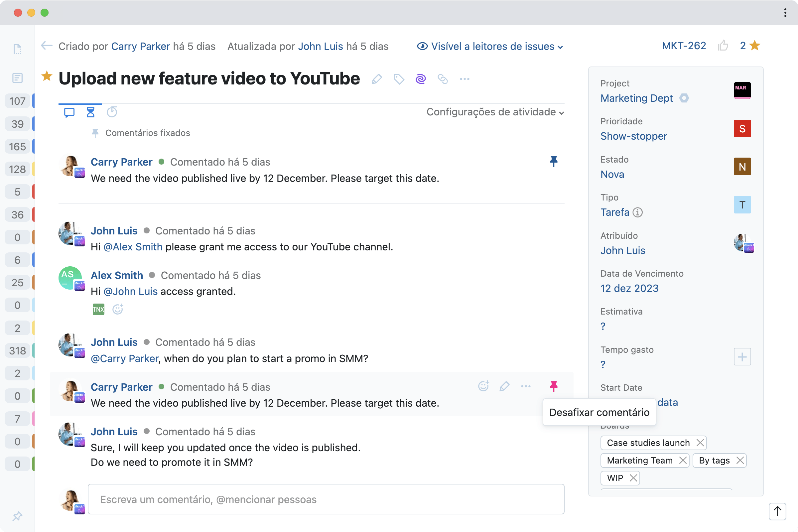Unstar the issue favorite star
Screen dimensions: 798x532
pos(47,77)
